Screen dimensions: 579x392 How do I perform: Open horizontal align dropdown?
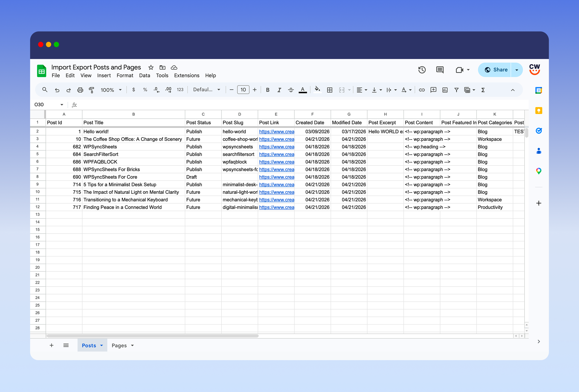pos(362,90)
